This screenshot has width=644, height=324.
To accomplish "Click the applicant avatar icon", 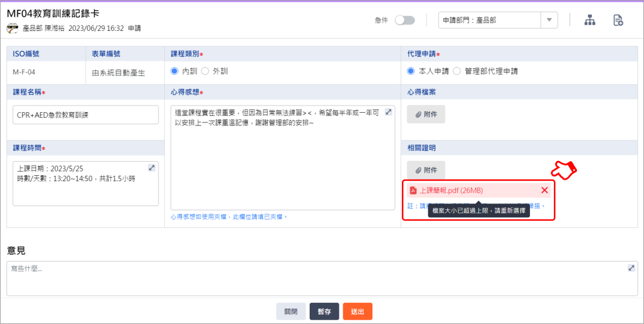I will (x=12, y=29).
